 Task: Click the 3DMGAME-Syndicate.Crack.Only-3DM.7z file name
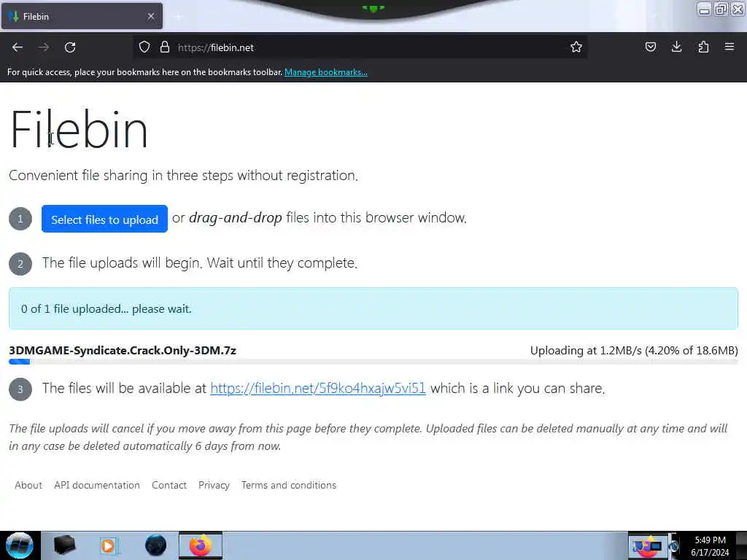pyautogui.click(x=123, y=351)
